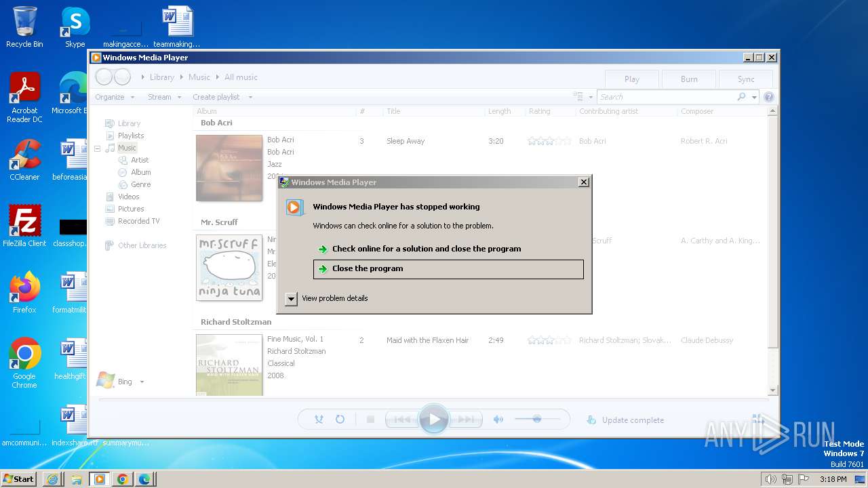Open the CCleaner desktop shortcut
Viewport: 868px width, 488px height.
[x=24, y=160]
